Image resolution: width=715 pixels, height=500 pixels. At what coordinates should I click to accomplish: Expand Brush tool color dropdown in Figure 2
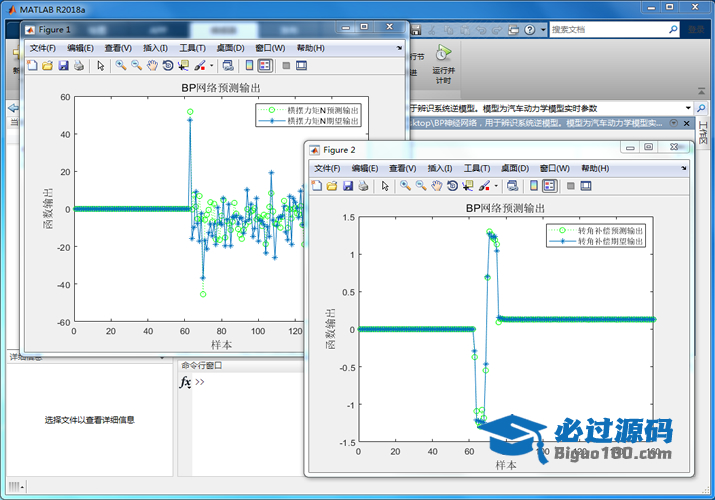tap(495, 186)
